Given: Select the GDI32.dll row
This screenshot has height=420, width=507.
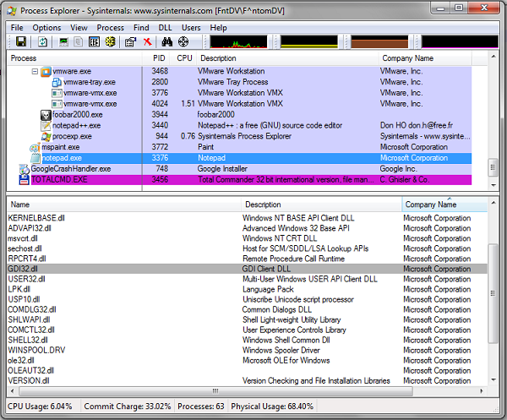Looking at the screenshot, I should (247, 269).
